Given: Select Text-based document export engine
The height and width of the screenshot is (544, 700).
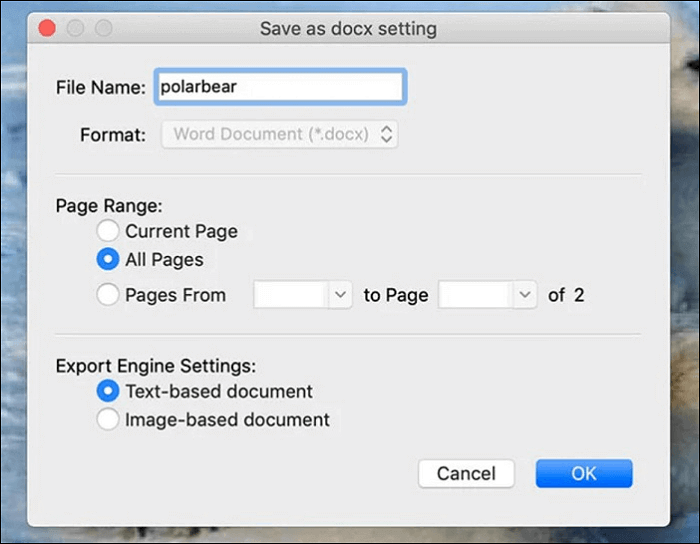Looking at the screenshot, I should [107, 391].
